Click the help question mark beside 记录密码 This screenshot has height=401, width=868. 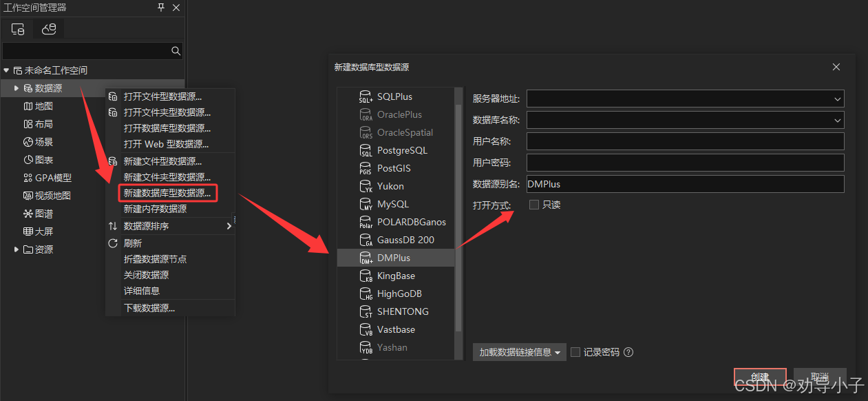(628, 352)
